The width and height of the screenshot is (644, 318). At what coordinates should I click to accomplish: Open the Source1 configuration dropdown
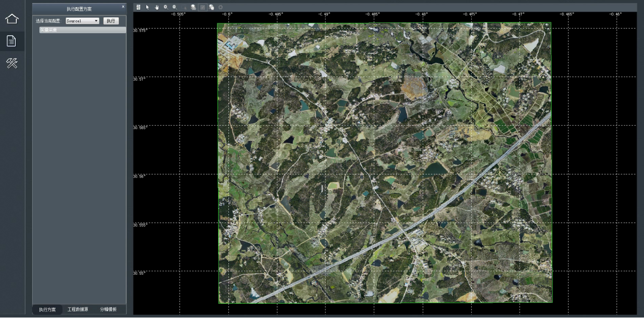point(82,21)
